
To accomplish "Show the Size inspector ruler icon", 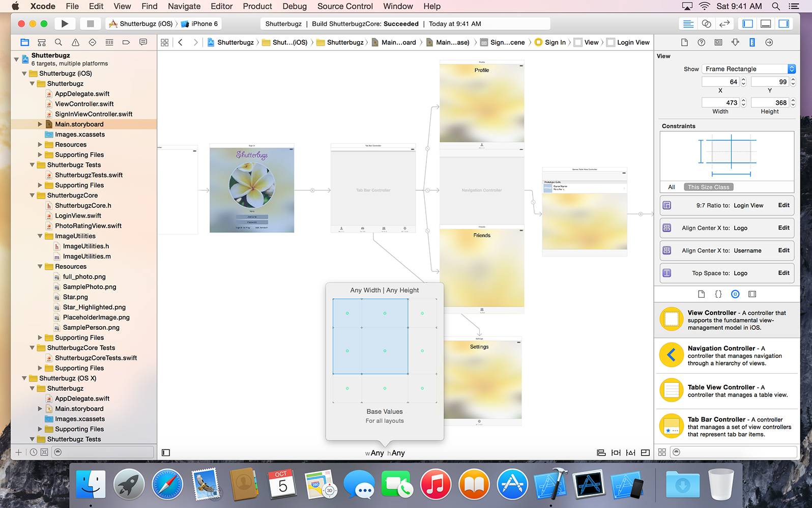I will click(x=752, y=42).
